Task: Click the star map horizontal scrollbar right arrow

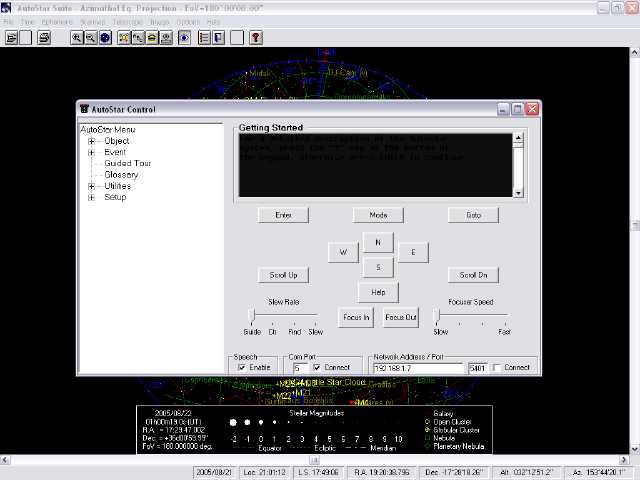Action: pos(623,460)
